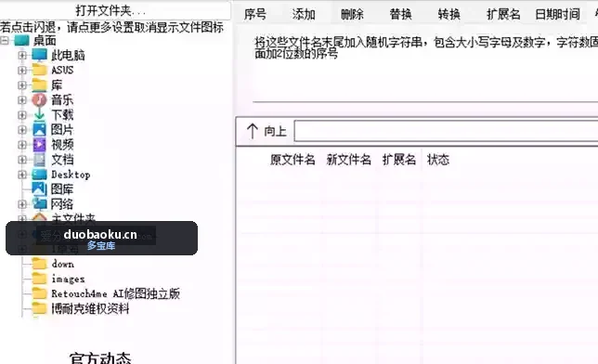The image size is (598, 364).
Task: Switch to the 日期时间 tab
Action: [x=557, y=14]
